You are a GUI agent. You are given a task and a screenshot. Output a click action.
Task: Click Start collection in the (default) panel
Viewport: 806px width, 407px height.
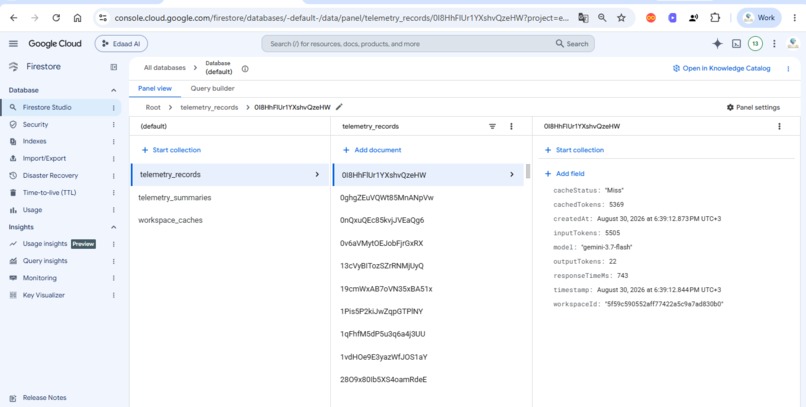(171, 150)
